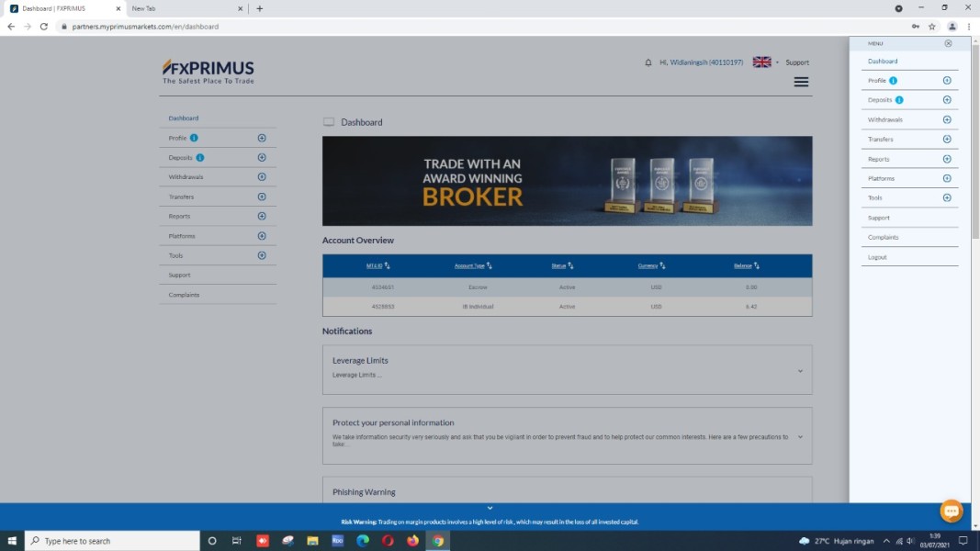This screenshot has height=551, width=980.
Task: Click the Deposits info badge in MENU panel
Action: tap(899, 100)
